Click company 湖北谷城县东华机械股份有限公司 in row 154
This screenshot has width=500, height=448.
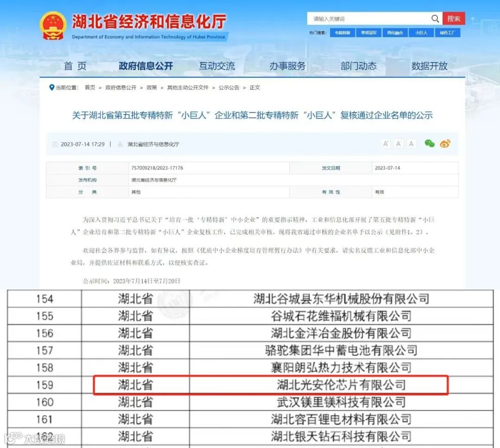(x=341, y=299)
